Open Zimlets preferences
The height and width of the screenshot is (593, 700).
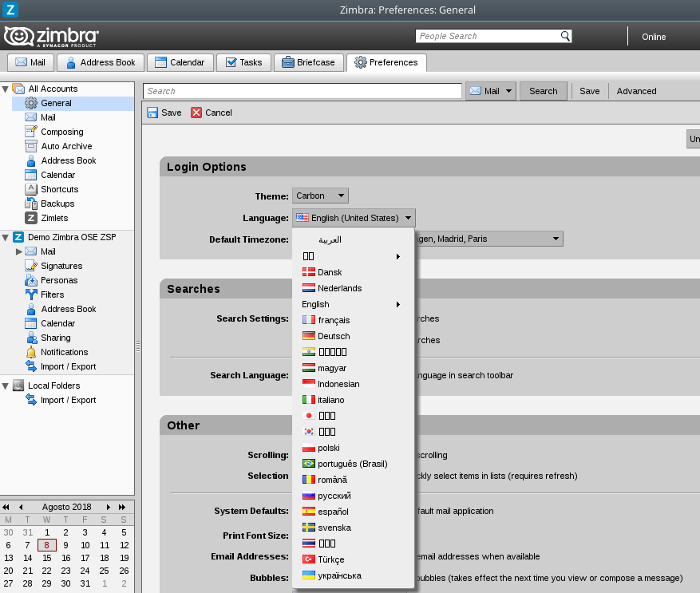click(54, 218)
